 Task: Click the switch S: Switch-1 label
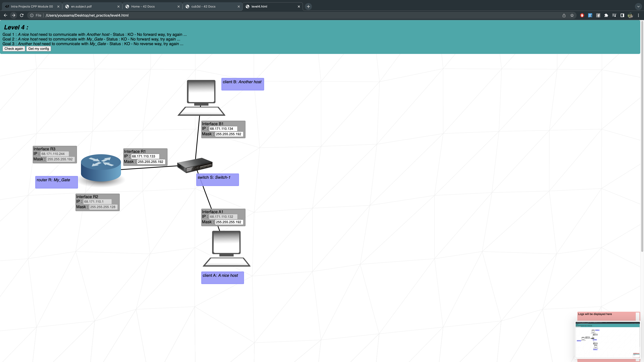[217, 180]
